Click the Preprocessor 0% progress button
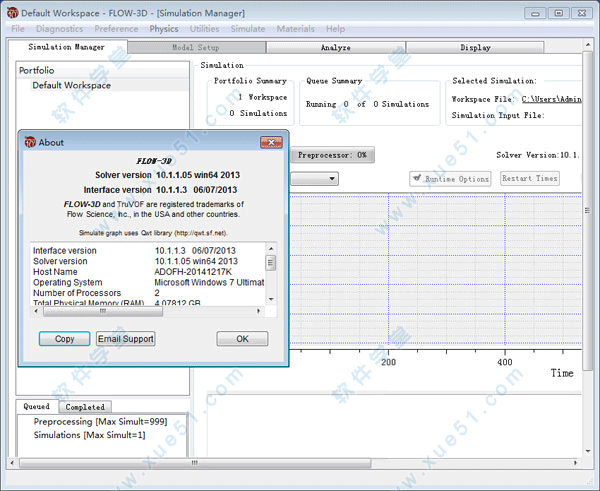 [332, 155]
